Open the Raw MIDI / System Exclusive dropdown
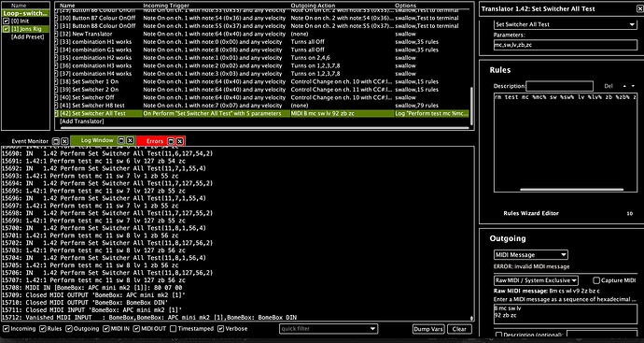The image size is (644, 343). tap(536, 280)
